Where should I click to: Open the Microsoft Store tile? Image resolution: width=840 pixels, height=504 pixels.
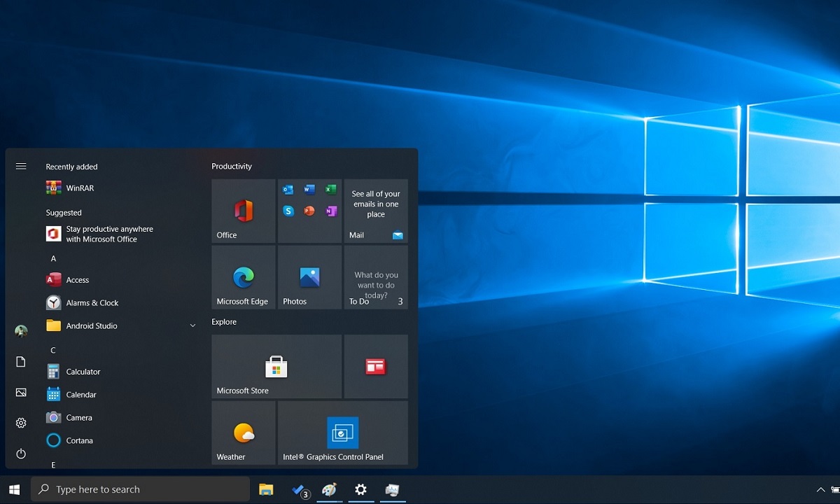tap(276, 365)
